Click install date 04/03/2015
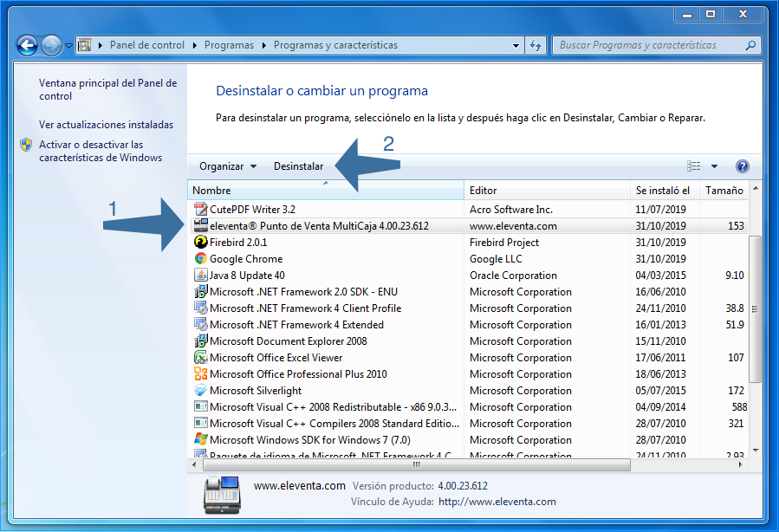 pos(660,276)
